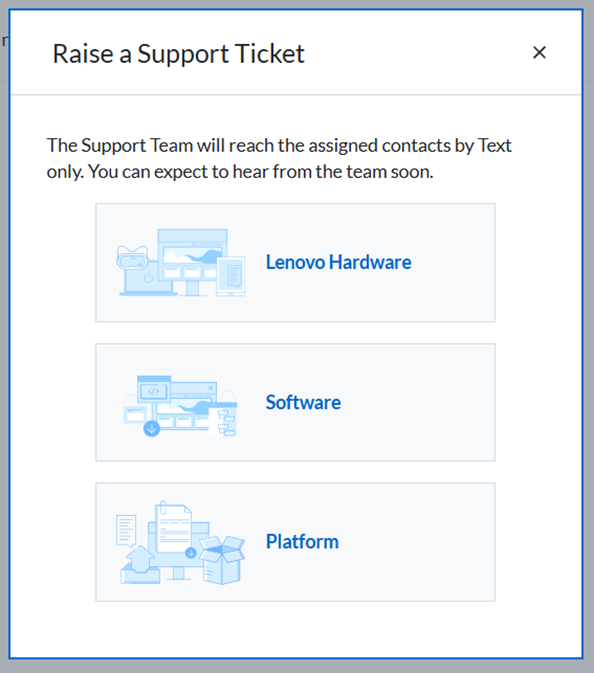Click the Support Team description text

(279, 158)
